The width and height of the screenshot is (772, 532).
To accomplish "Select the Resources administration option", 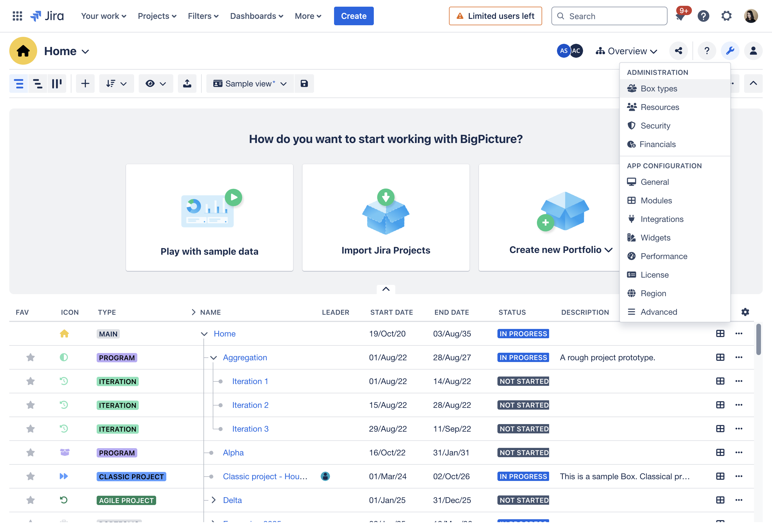I will tap(660, 107).
